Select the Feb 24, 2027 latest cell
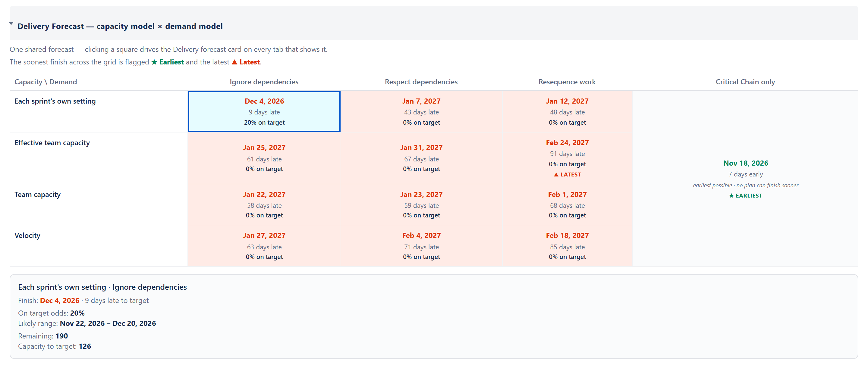The image size is (868, 371). 567,158
